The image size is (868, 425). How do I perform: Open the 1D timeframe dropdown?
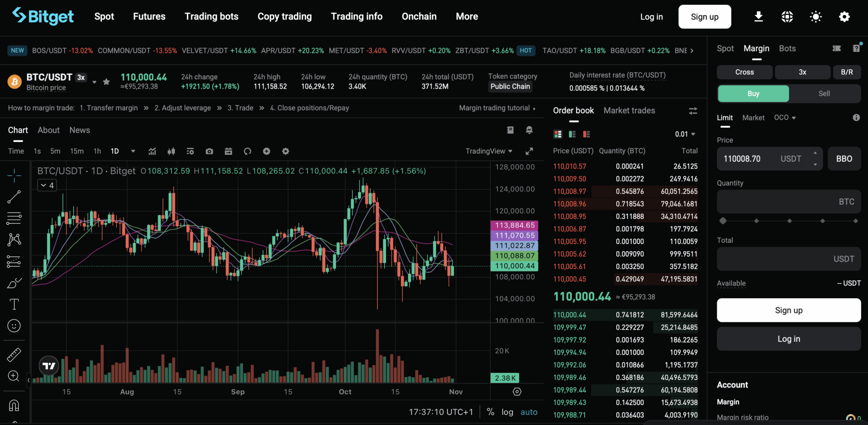point(133,151)
